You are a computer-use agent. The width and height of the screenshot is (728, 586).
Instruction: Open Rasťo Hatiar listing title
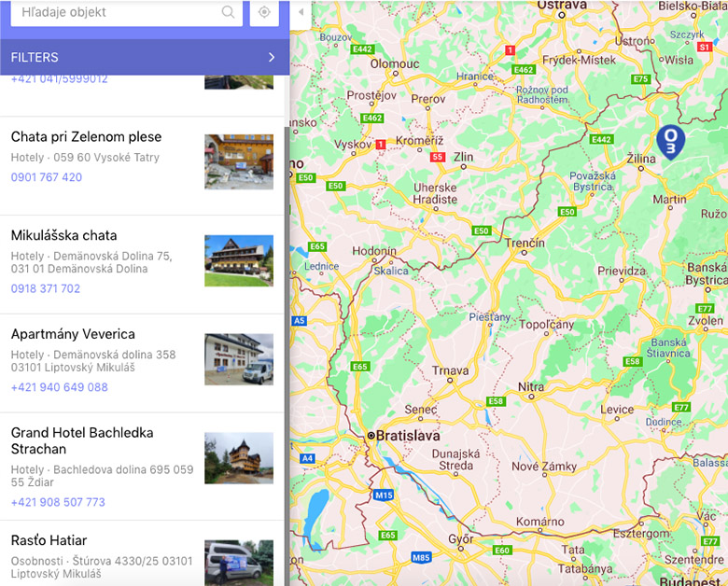coord(49,540)
